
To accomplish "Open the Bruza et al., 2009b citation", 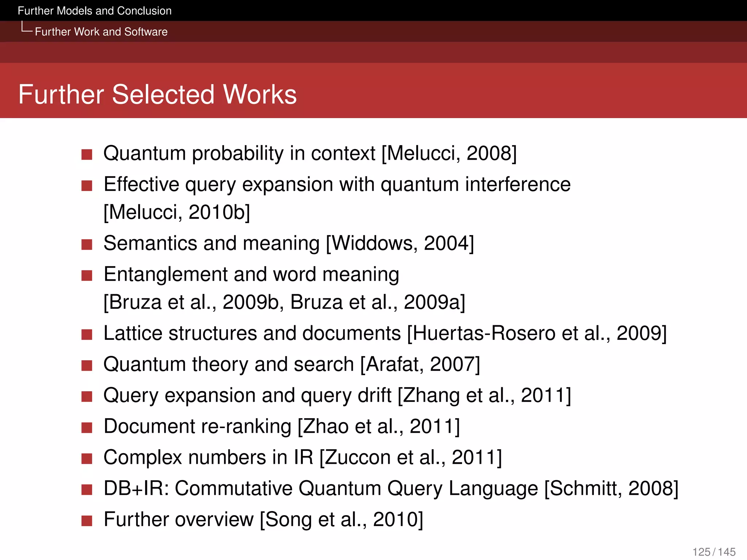I will [194, 302].
